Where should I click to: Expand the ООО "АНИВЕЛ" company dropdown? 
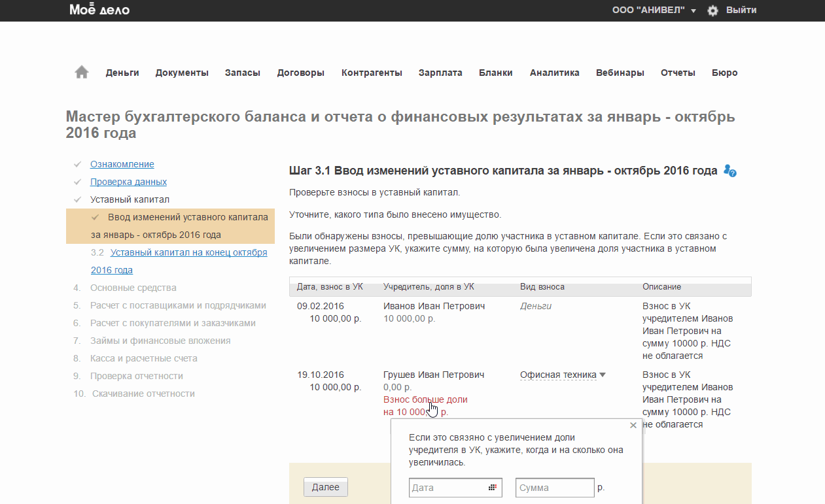coord(654,10)
